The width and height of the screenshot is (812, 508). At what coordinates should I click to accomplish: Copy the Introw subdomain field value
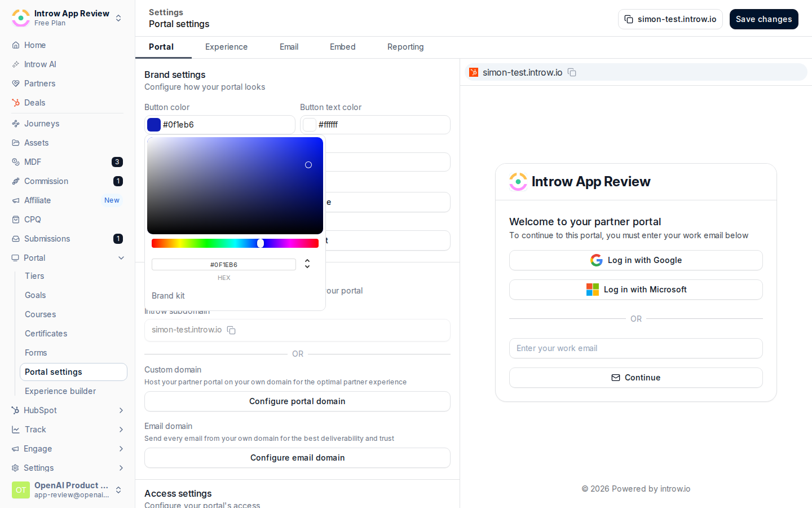point(231,330)
